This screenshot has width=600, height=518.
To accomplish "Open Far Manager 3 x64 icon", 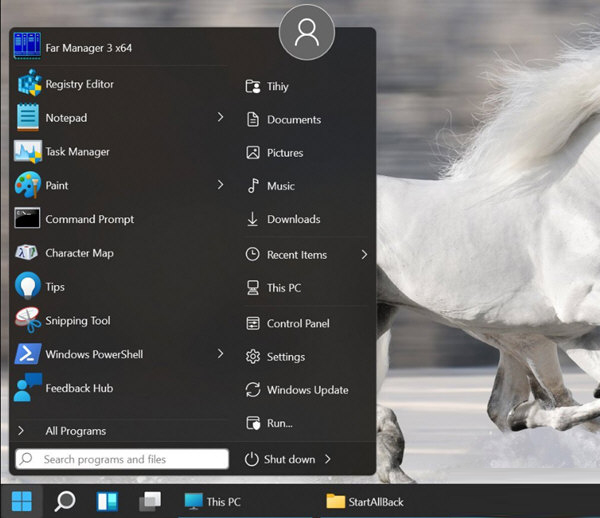I will (x=27, y=47).
